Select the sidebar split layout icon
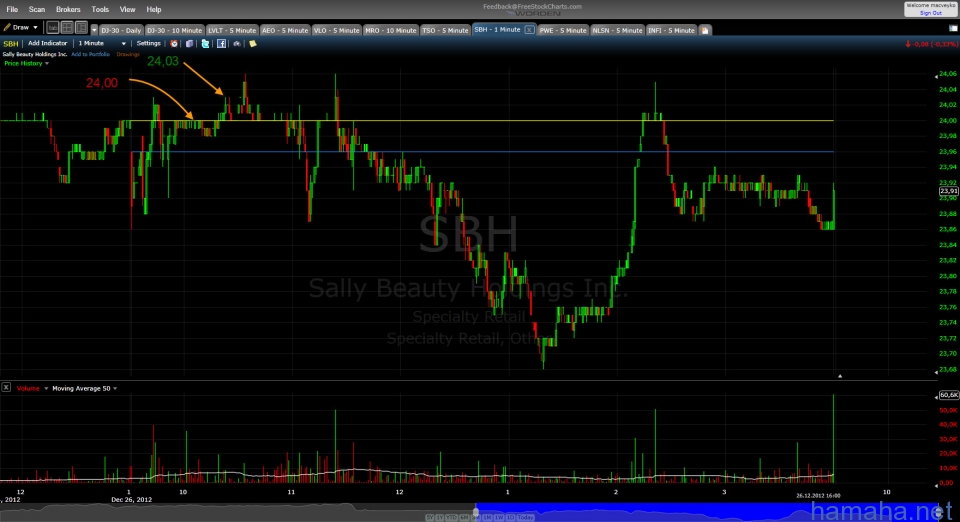This screenshot has height=522, width=960. click(81, 28)
